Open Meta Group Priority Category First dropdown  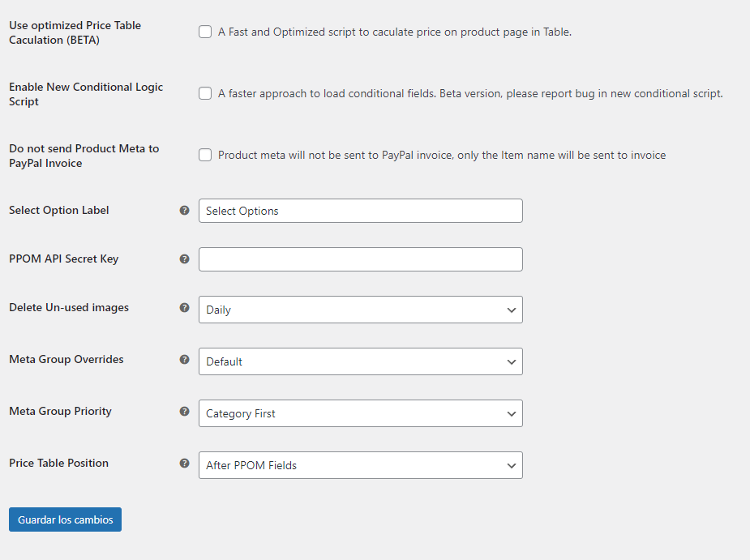361,413
